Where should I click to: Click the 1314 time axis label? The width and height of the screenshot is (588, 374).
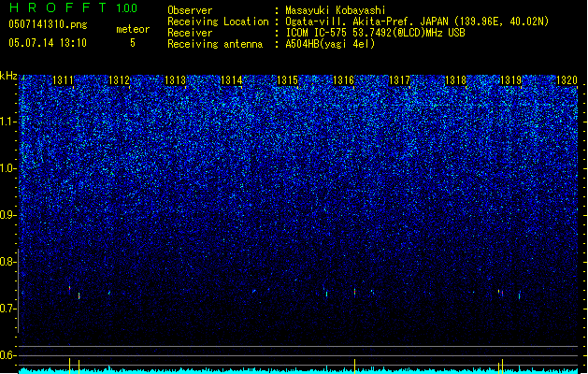coord(232,80)
